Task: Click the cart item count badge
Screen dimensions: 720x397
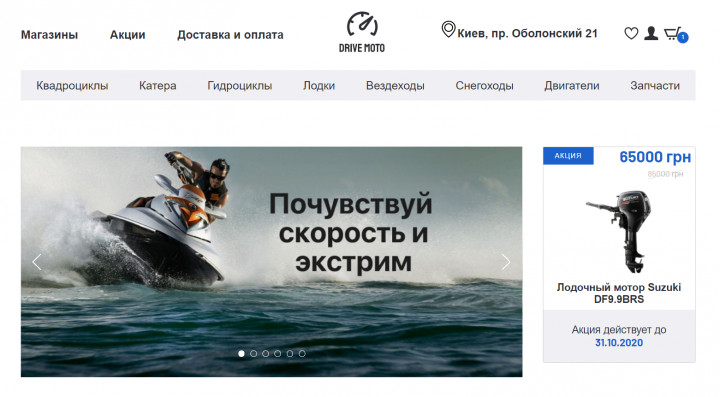Action: pyautogui.click(x=683, y=38)
